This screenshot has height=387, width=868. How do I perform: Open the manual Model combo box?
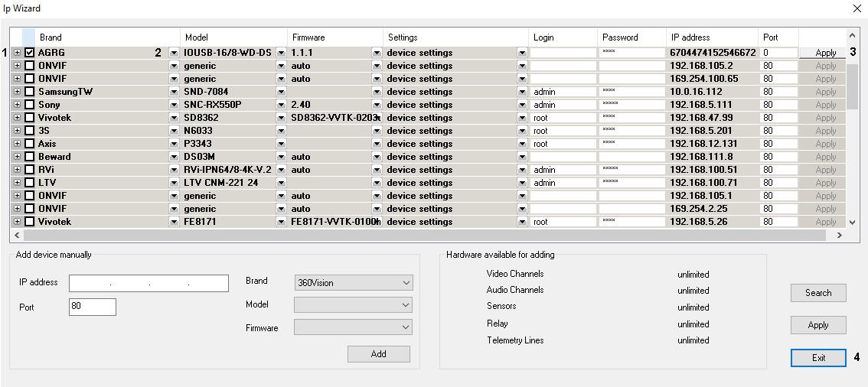tap(353, 304)
